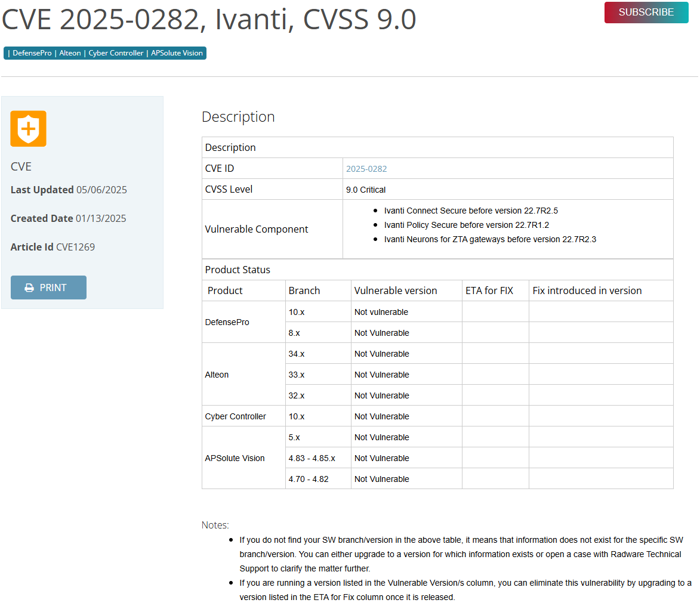Image resolution: width=700 pixels, height=609 pixels.
Task: Click the 'Article Id CVE1269' text
Action: coord(53,247)
